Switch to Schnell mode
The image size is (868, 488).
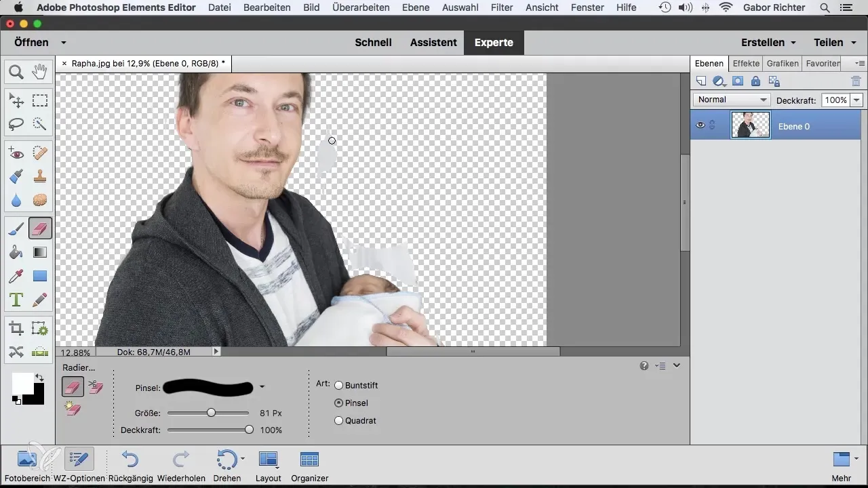click(x=373, y=42)
